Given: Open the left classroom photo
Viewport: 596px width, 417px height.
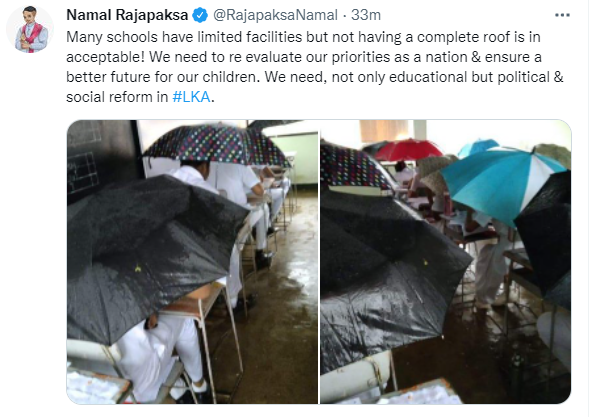Looking at the screenshot, I should coord(192,262).
